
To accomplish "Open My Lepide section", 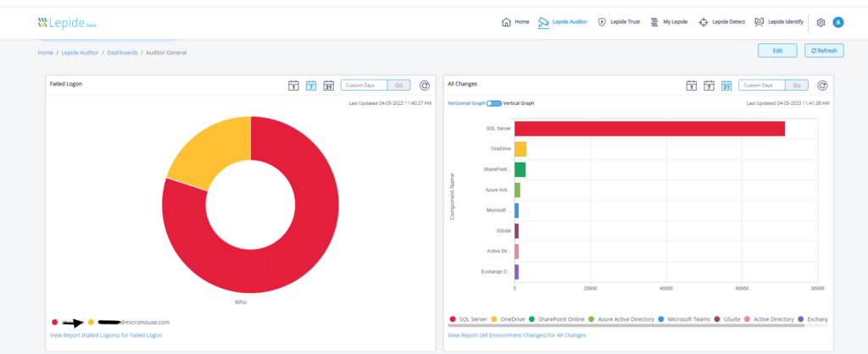I will coord(669,22).
